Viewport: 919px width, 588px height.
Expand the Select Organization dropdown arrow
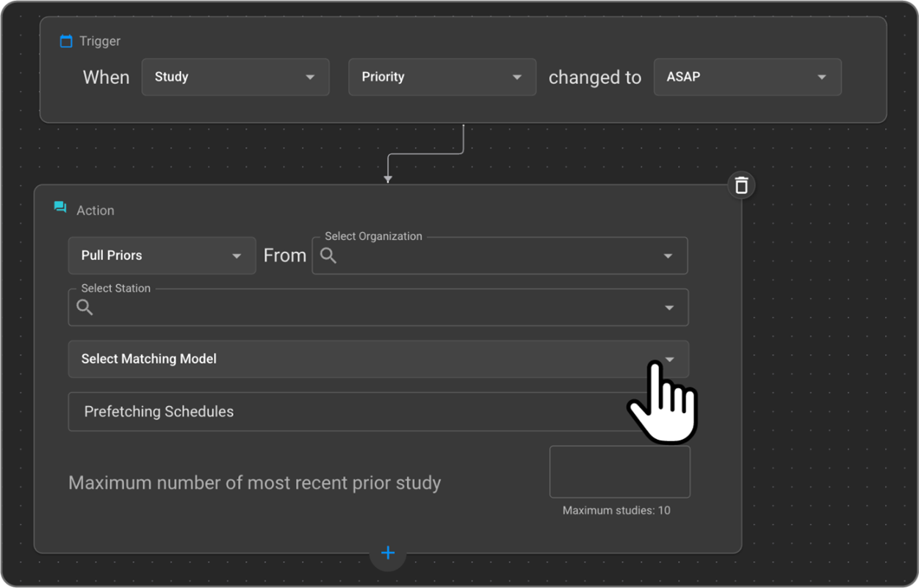668,256
